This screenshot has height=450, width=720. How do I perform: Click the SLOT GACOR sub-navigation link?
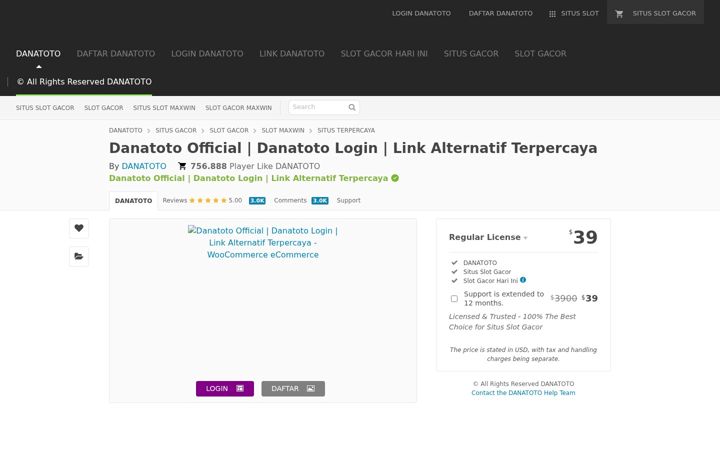click(104, 108)
